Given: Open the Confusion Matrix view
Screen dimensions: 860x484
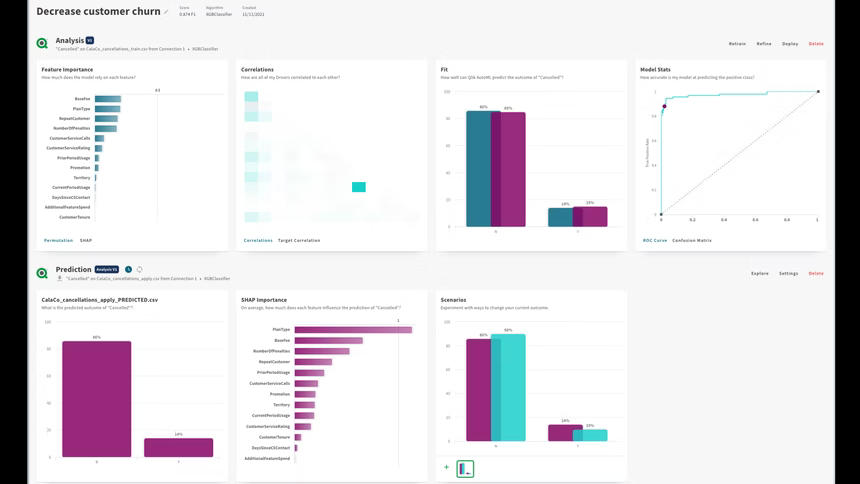Looking at the screenshot, I should click(691, 240).
